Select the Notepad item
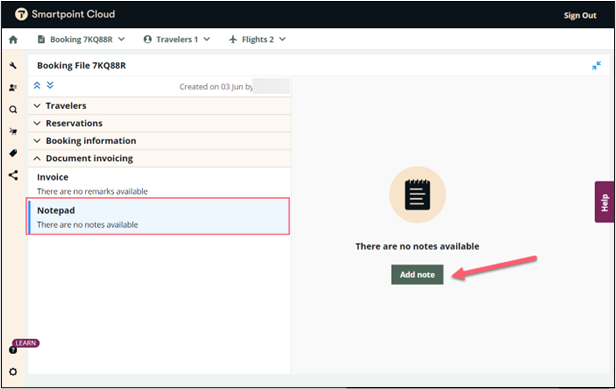Screen dimensions: 616x389 (x=158, y=217)
